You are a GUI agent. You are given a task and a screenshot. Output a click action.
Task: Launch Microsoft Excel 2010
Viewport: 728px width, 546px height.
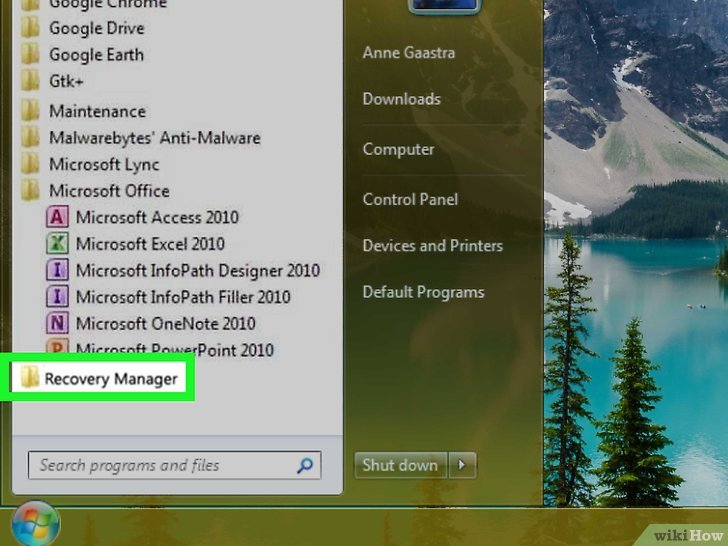[136, 244]
